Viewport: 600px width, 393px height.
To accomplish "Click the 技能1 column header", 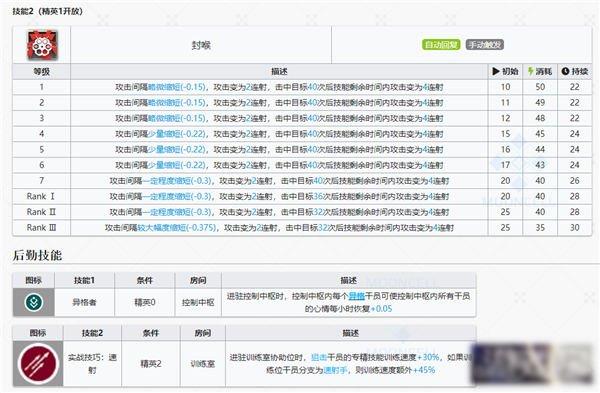I will (84, 280).
